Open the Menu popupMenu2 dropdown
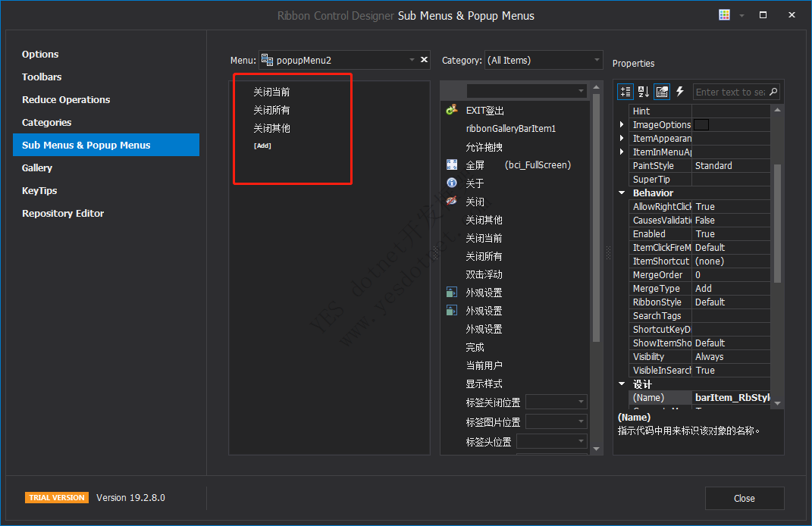Image resolution: width=812 pixels, height=526 pixels. [x=412, y=60]
